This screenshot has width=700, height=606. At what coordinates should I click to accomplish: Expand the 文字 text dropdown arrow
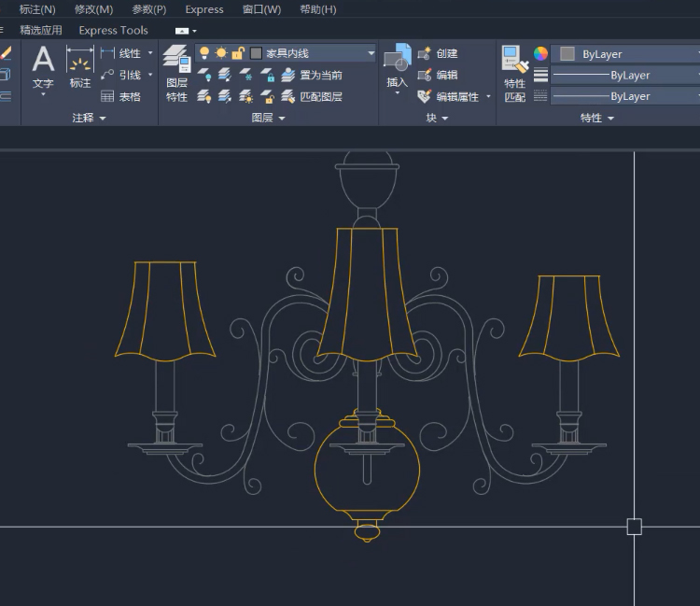point(43,94)
